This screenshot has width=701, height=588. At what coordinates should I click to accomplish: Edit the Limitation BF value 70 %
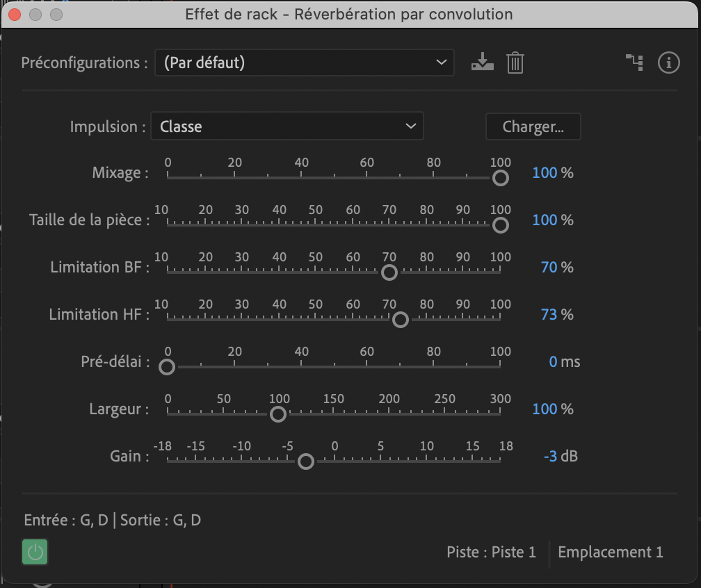[549, 267]
